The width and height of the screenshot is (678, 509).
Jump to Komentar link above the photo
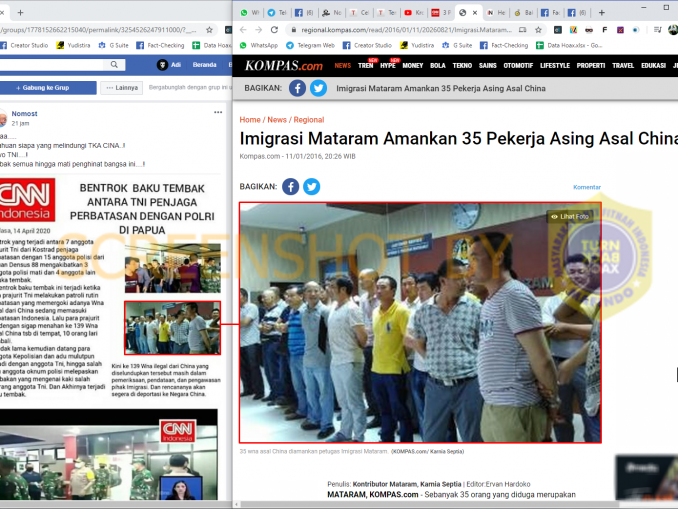click(x=587, y=187)
